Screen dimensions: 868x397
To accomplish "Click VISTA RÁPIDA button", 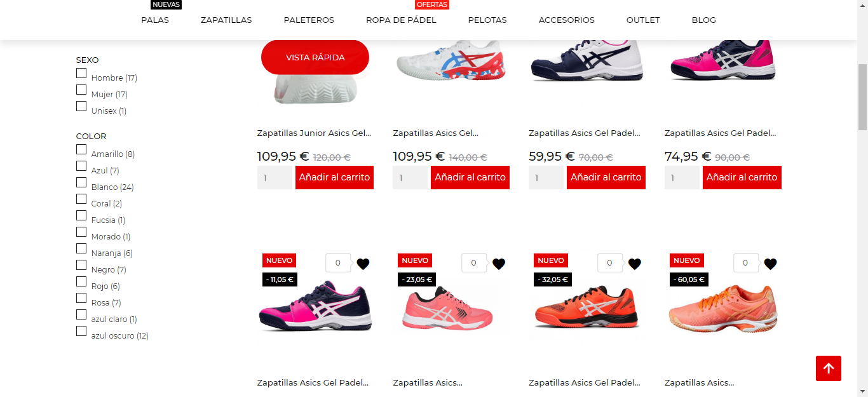I will click(315, 57).
